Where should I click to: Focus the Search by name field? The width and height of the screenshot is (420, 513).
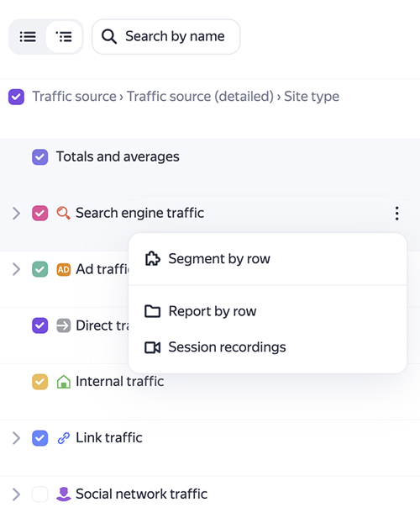point(166,37)
